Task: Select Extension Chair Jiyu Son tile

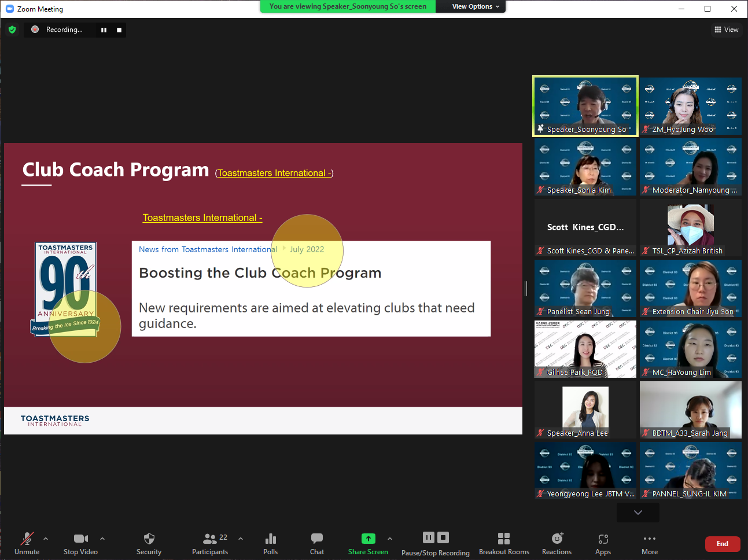Action: tap(691, 289)
